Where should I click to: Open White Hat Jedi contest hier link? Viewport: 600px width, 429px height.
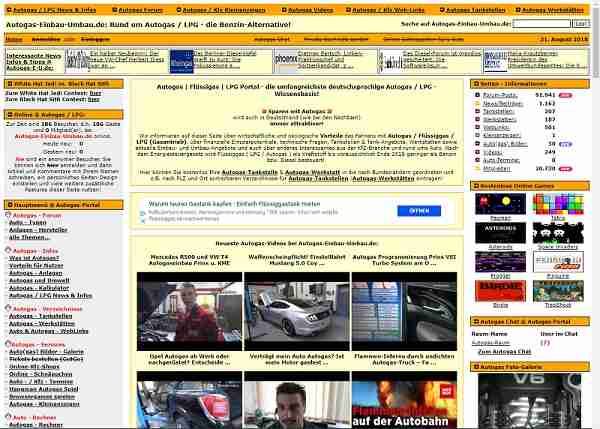(95, 93)
